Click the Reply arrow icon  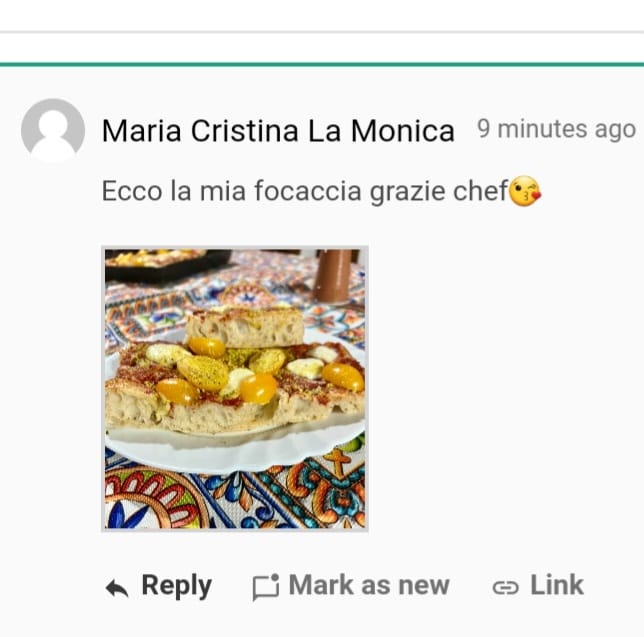(117, 588)
